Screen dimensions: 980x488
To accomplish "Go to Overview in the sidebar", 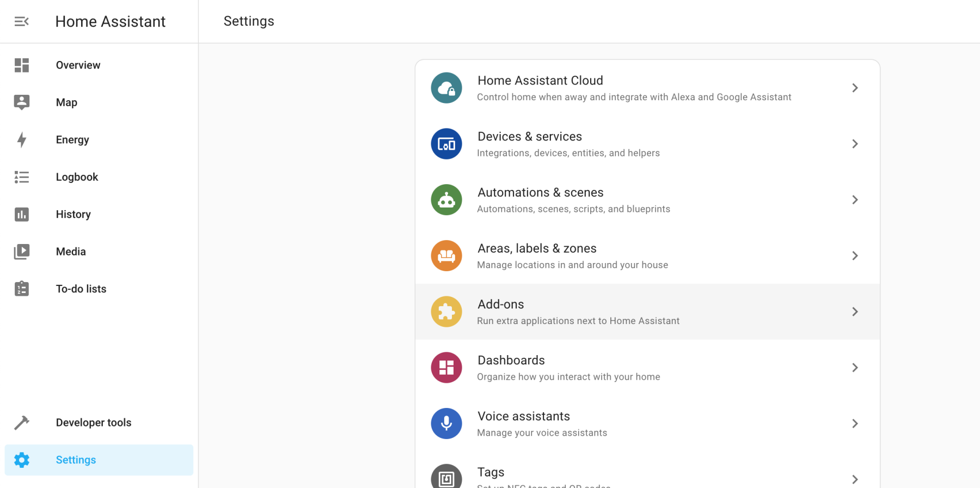I will click(x=99, y=65).
